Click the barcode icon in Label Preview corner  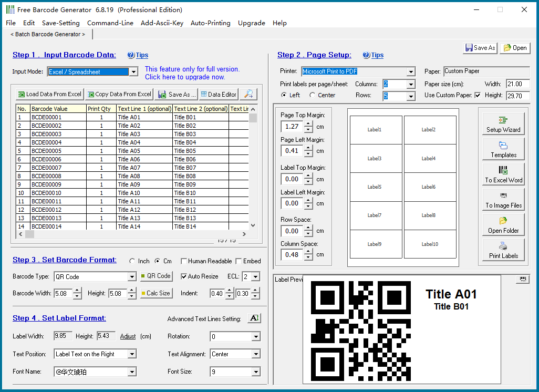tap(523, 279)
